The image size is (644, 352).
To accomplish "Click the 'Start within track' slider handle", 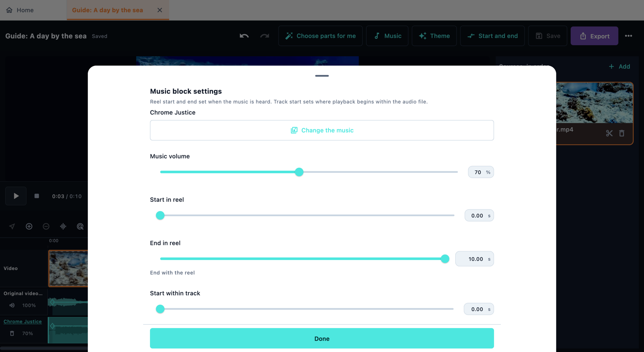I will click(x=160, y=309).
